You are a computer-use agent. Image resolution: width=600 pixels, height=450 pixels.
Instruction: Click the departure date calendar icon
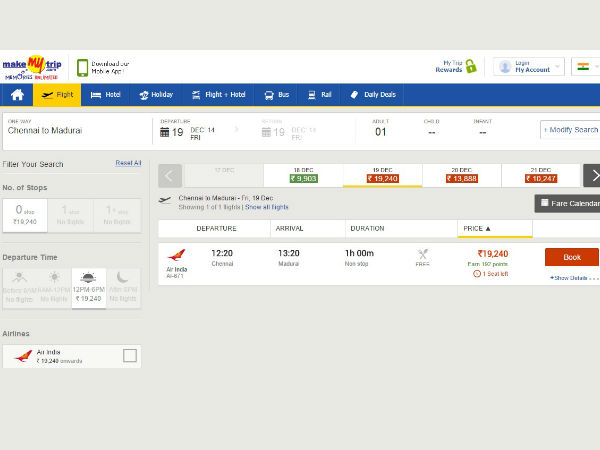pyautogui.click(x=165, y=131)
